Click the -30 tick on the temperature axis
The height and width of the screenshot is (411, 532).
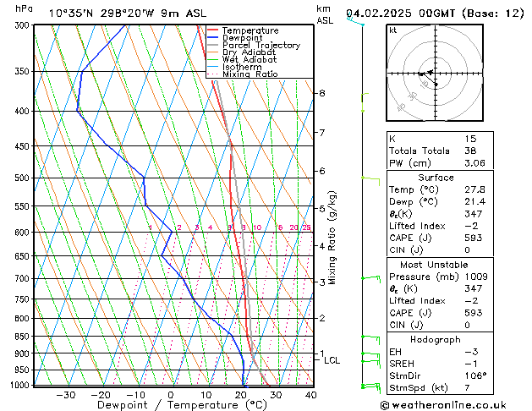click(x=65, y=396)
